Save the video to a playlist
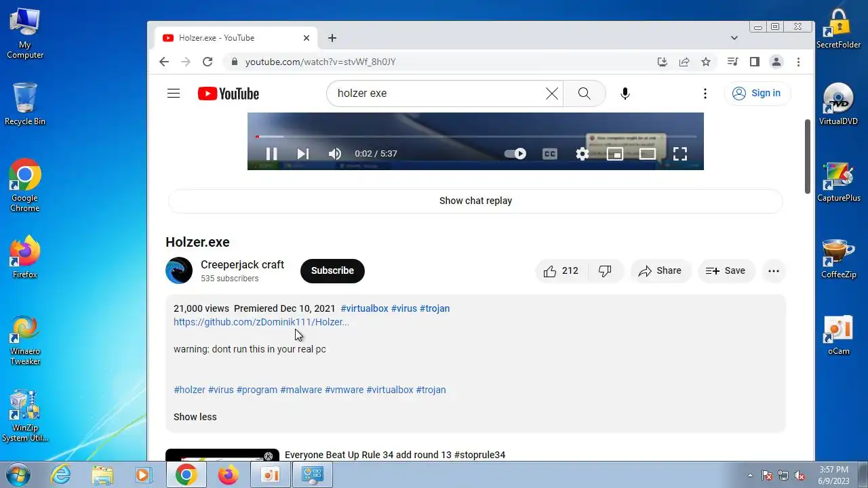The height and width of the screenshot is (488, 868). pyautogui.click(x=726, y=270)
